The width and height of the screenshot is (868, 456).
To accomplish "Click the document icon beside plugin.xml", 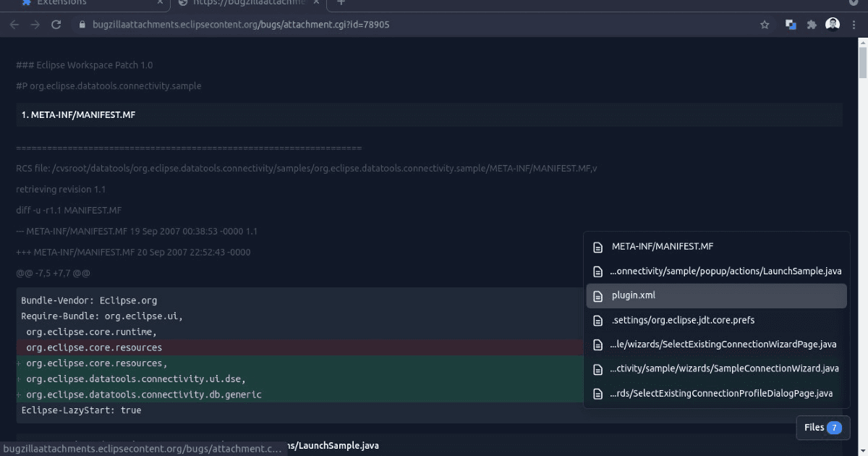I will (598, 295).
